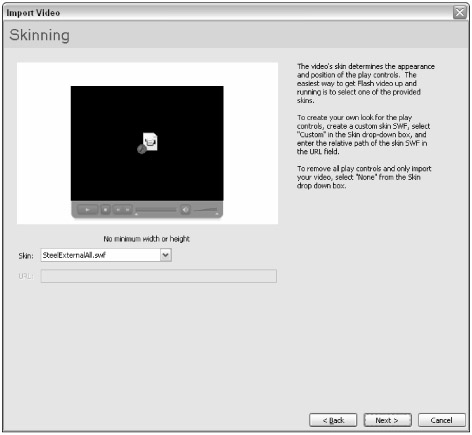This screenshot has width=472, height=435.
Task: Proceed with the Next button
Action: [x=387, y=420]
